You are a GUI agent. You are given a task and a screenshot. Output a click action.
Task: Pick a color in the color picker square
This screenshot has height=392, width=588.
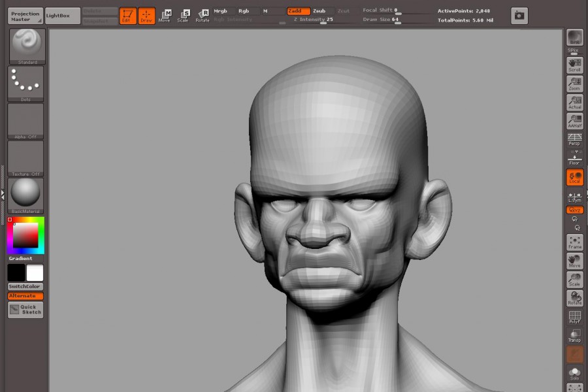(x=25, y=237)
